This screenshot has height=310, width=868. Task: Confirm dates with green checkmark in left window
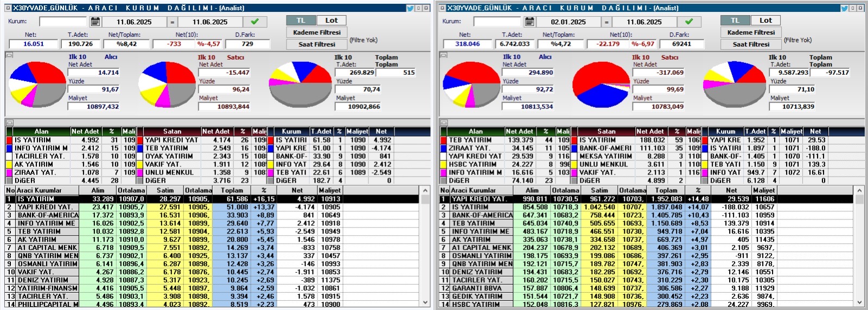(x=255, y=22)
